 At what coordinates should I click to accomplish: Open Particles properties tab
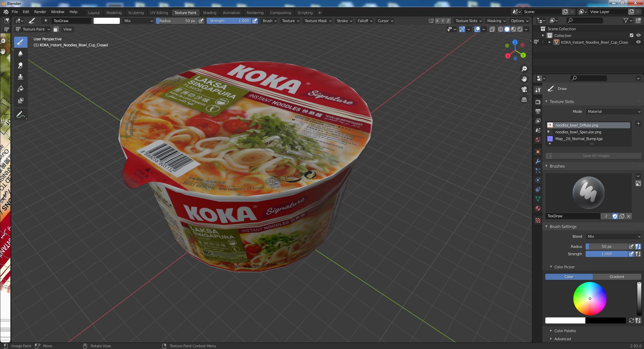click(x=538, y=170)
